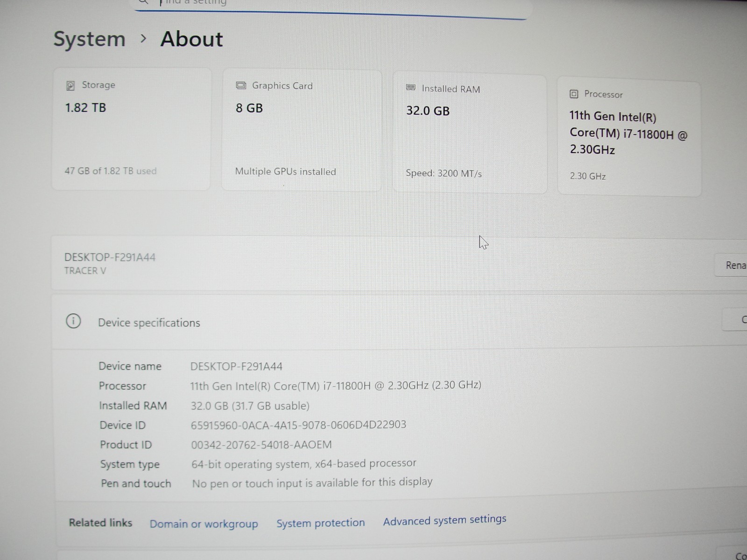Click Copy button in Device specifications header
The image size is (747, 560).
735,320
